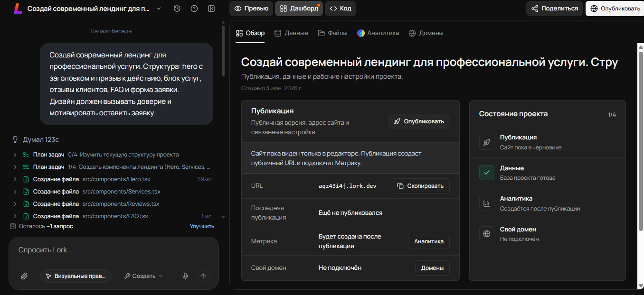Screen dimensions: 644x295
Task: Click the URL text aqz43i4j.lork.dev
Action: click(348, 186)
